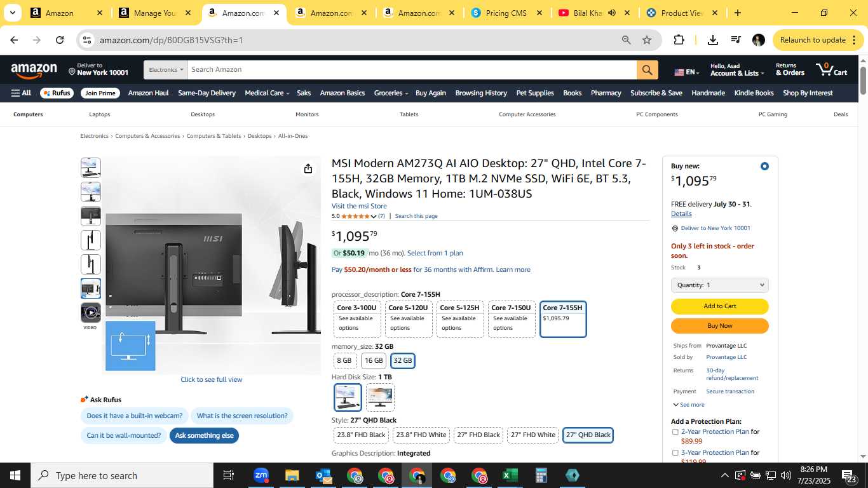
Task: Click the taskbar volume speaker icon
Action: pos(785,475)
